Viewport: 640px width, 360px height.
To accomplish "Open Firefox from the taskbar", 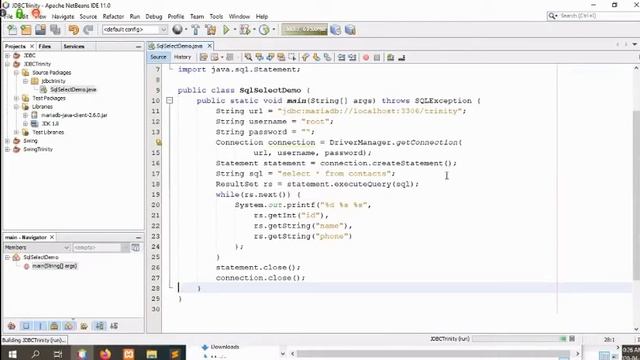I will 105,353.
